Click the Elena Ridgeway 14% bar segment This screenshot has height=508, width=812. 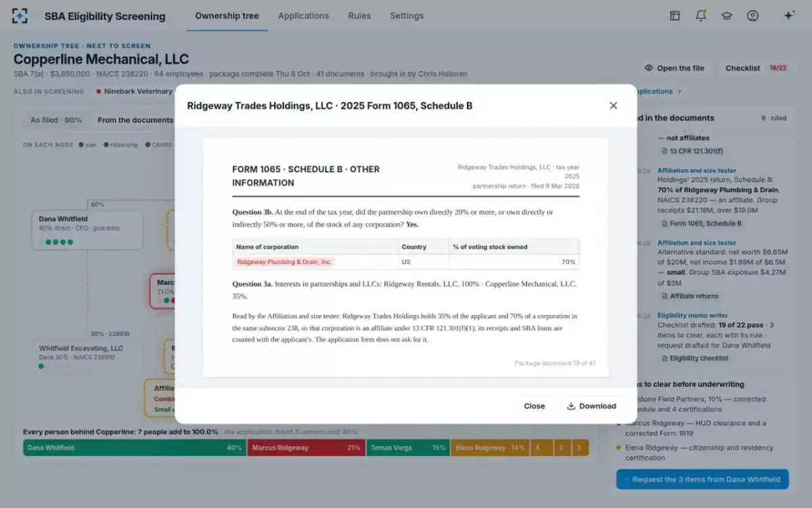tap(490, 448)
